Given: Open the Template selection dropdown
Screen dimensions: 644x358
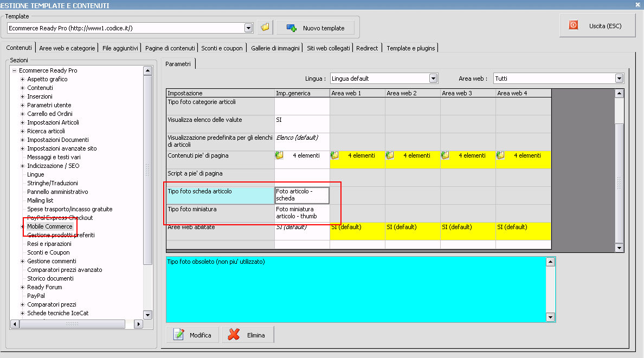Looking at the screenshot, I should (249, 28).
